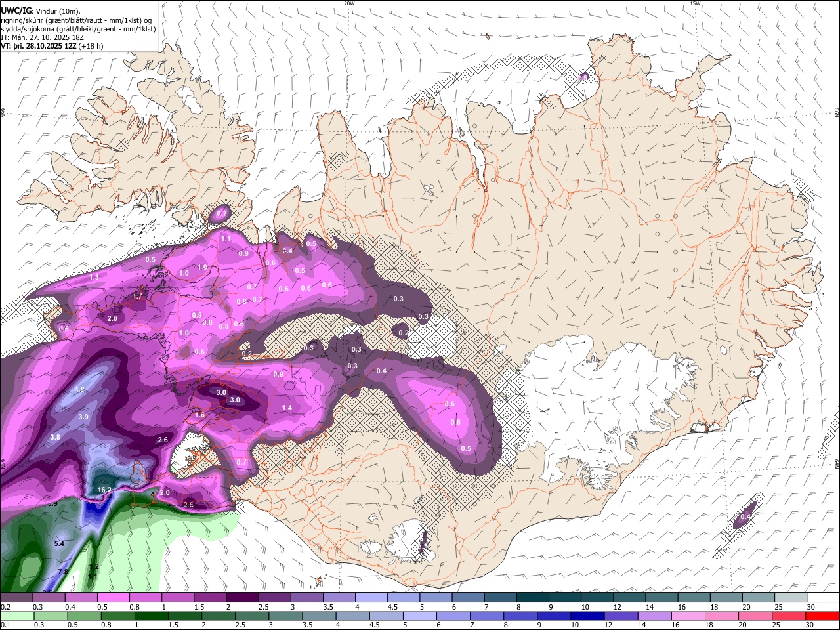
Task: Click the '0.1' label starting the rain legend
Action: point(5,625)
